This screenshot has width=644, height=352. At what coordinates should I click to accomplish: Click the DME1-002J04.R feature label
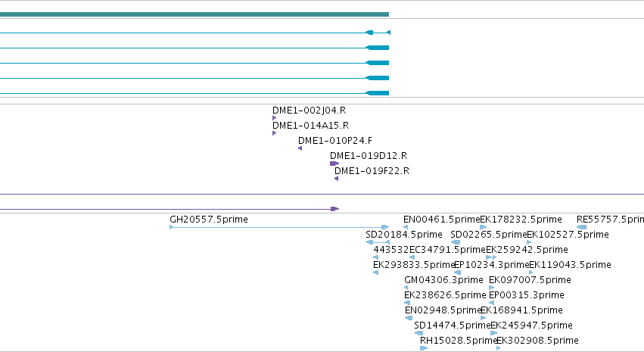(309, 111)
